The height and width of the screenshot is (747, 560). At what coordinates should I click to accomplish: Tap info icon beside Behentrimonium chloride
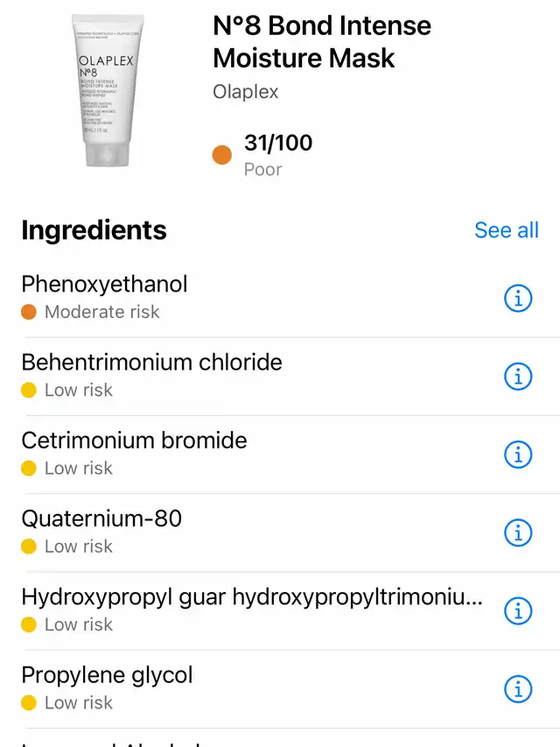(x=518, y=377)
